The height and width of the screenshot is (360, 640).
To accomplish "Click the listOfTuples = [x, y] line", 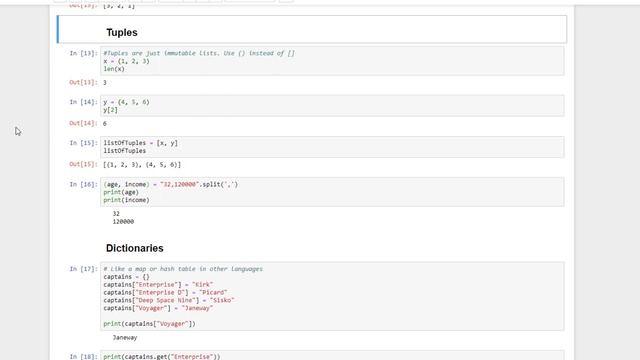I will pyautogui.click(x=140, y=143).
